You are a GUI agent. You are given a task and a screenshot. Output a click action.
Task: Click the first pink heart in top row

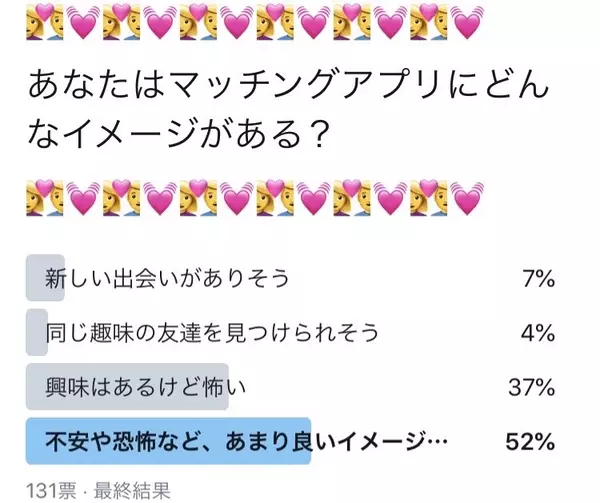click(83, 22)
